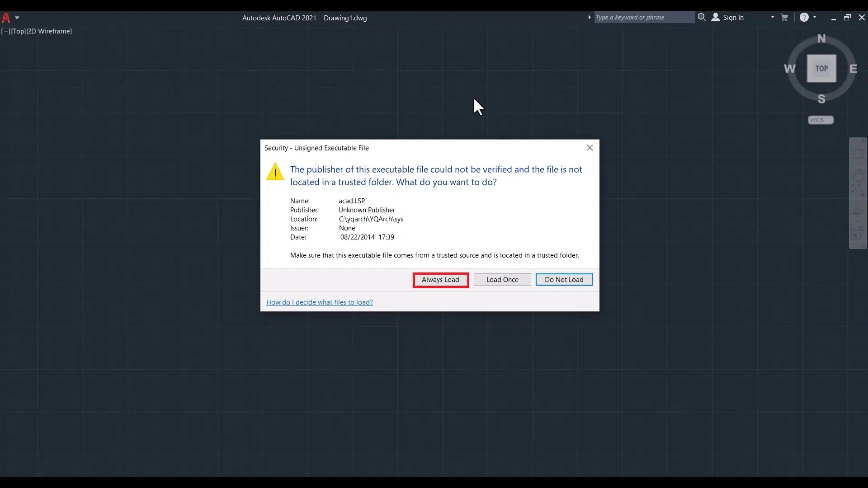
Task: Open the quick access dropdown arrow beside the logo
Action: point(17,18)
